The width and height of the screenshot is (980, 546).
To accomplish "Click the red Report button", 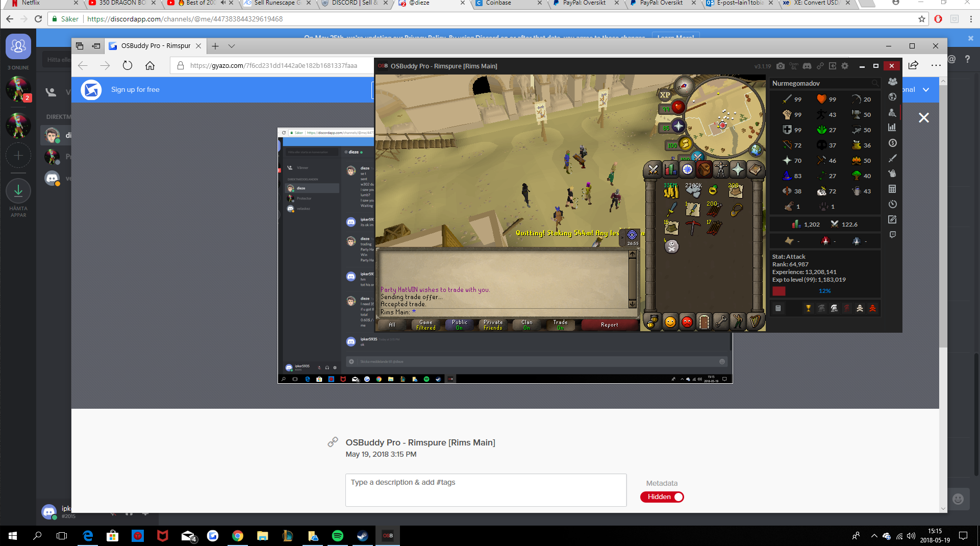I will [x=609, y=325].
